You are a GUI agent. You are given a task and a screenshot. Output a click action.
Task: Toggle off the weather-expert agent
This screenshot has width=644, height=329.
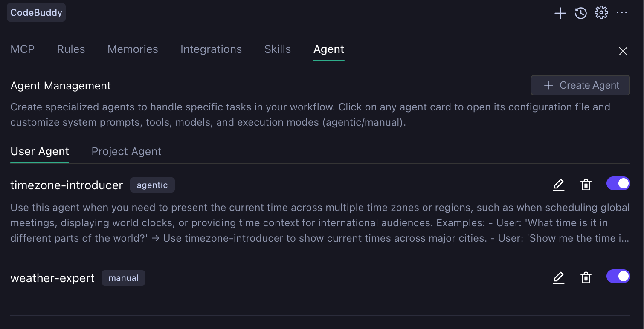pos(618,277)
